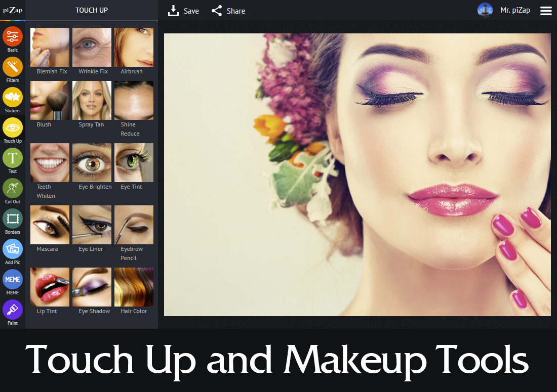This screenshot has height=392, width=557.
Task: Open the Paint tool
Action: 13,310
